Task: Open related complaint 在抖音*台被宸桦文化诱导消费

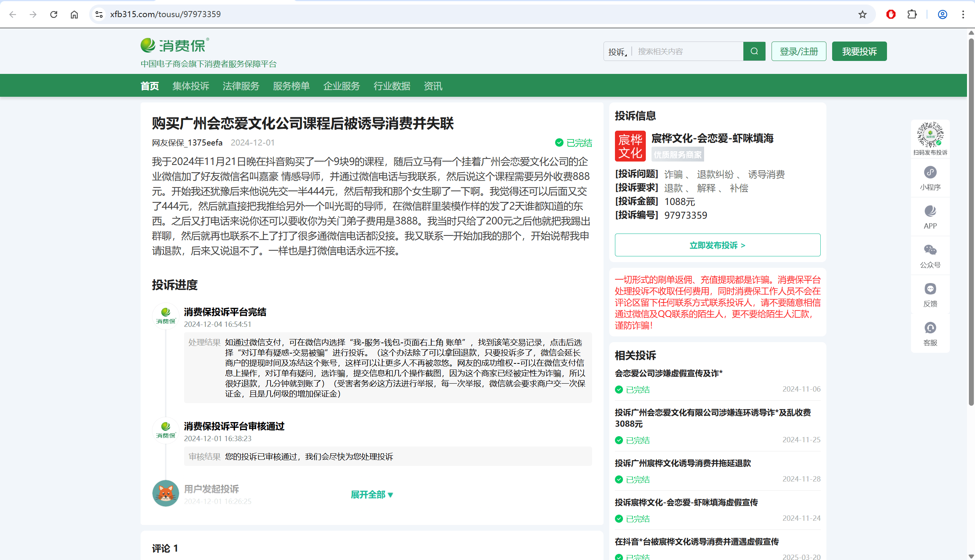Action: tap(697, 542)
